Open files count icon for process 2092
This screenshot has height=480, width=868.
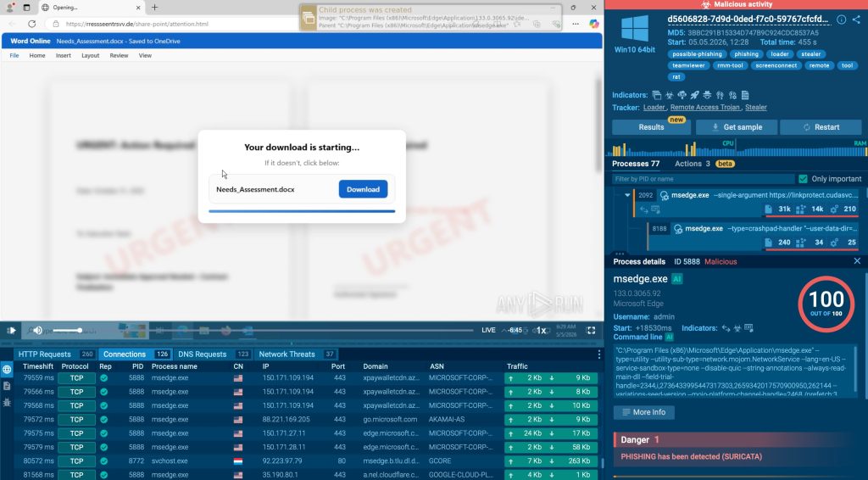768,209
